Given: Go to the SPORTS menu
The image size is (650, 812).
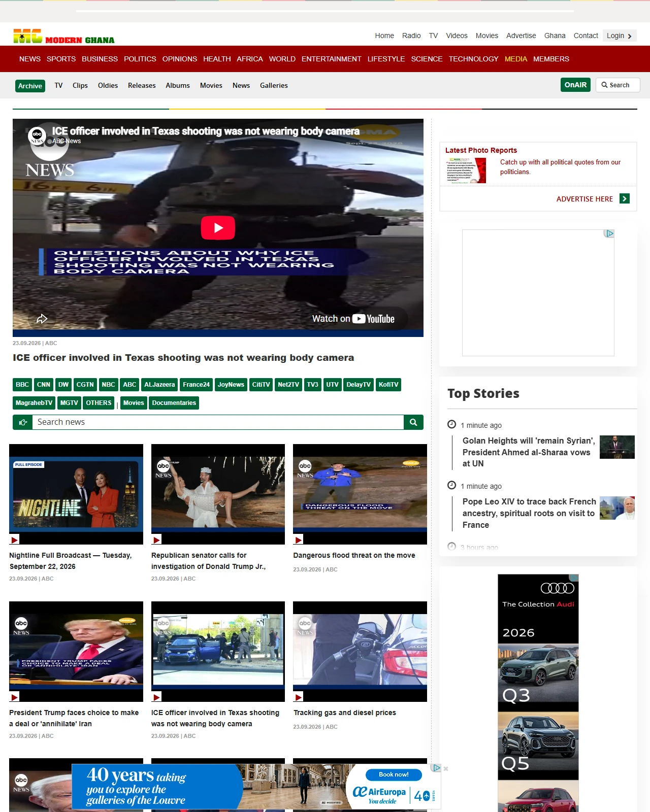Looking at the screenshot, I should click(x=61, y=59).
